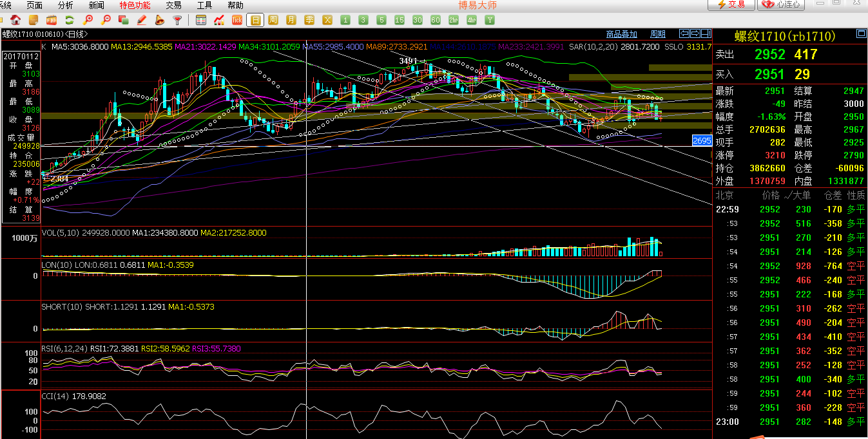Switch to the line chart view icon
This screenshot has height=439, width=868.
click(219, 20)
